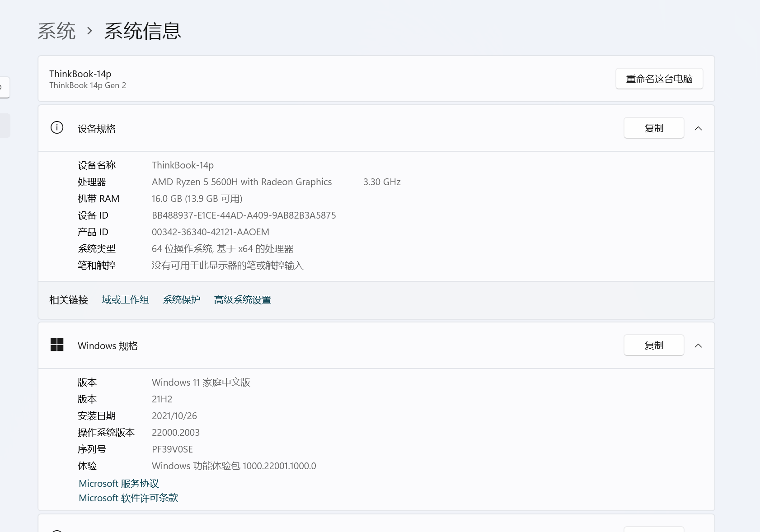Select product ID 00342-36340-42121-AAOEM
This screenshot has height=532, width=760.
[x=211, y=232]
